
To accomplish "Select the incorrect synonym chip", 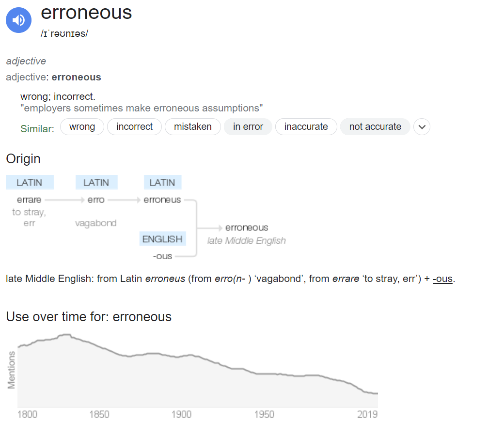I will (134, 126).
